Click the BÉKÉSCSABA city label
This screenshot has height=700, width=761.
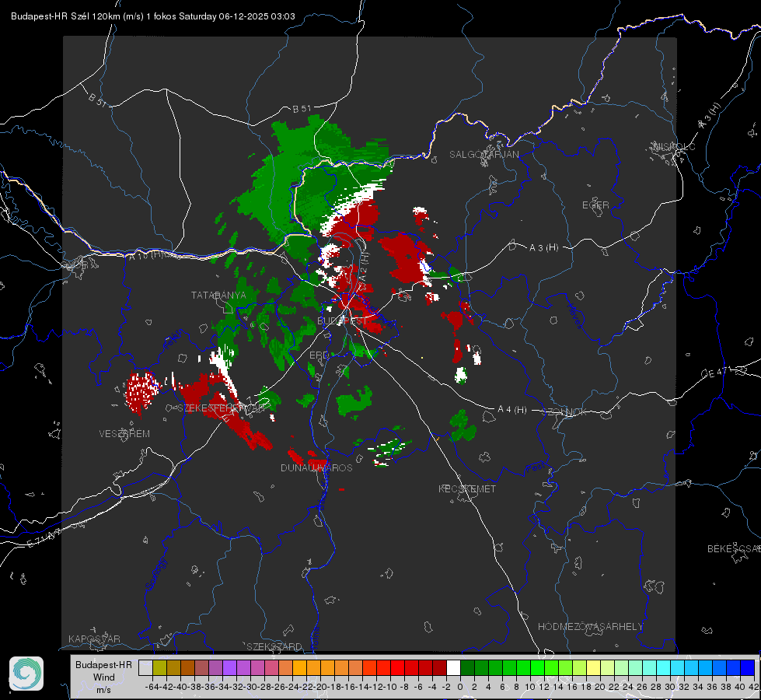(x=734, y=549)
